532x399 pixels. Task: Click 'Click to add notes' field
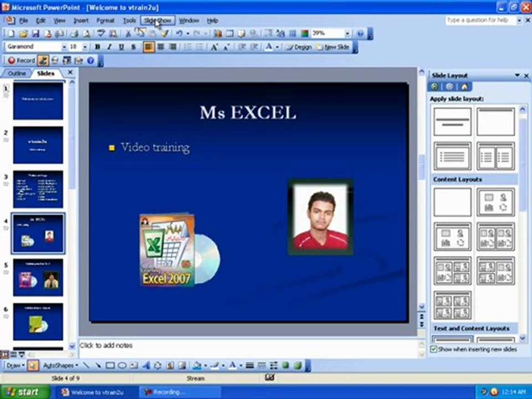[x=249, y=348]
